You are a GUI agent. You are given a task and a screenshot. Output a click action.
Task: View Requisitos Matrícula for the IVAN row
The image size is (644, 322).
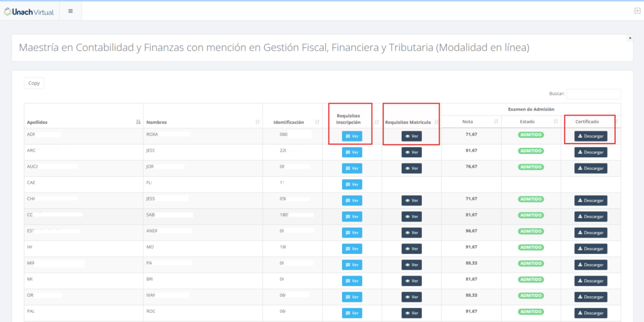tap(411, 297)
